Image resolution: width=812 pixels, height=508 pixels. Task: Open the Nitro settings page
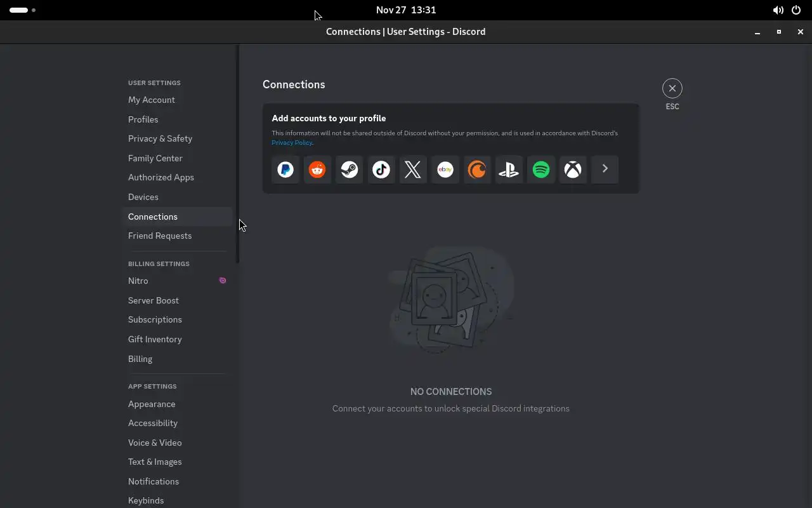point(177,281)
